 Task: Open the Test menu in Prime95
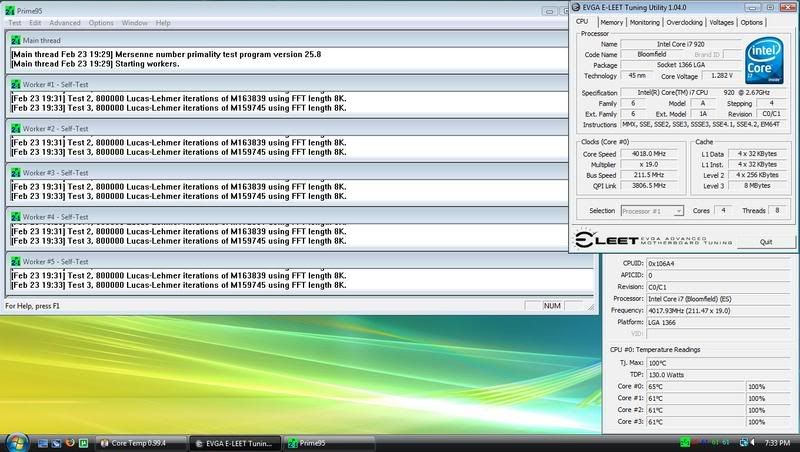[15, 23]
